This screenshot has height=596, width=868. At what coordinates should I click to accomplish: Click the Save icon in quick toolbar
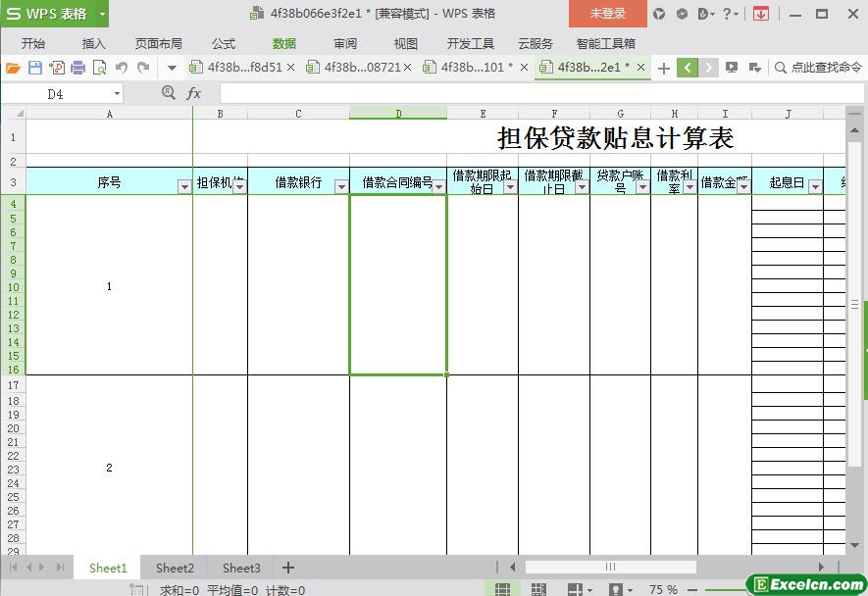pyautogui.click(x=35, y=68)
